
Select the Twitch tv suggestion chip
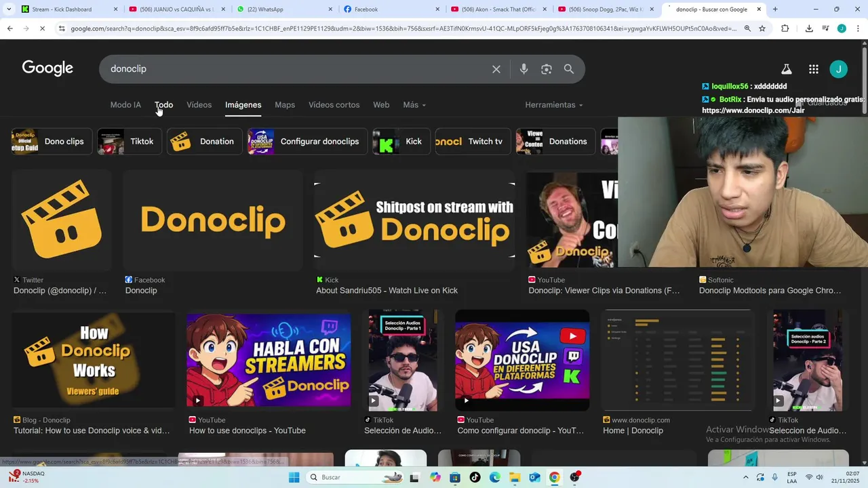tap(473, 142)
